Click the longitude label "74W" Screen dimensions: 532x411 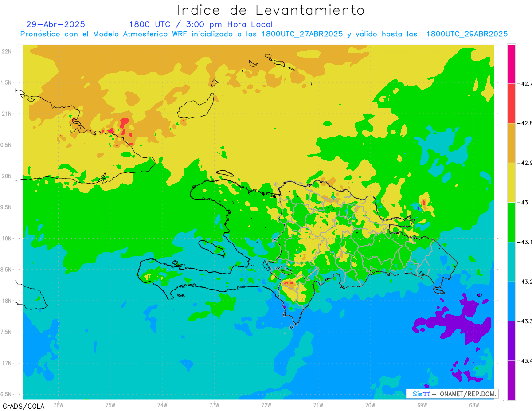[162, 405]
